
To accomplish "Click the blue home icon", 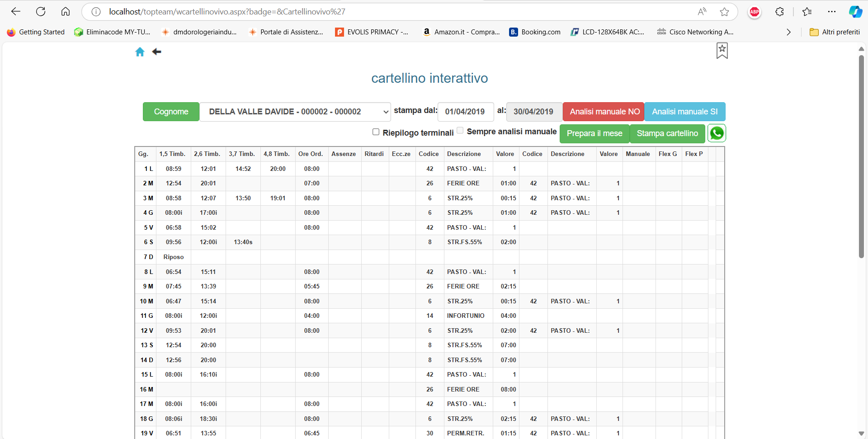I will click(140, 52).
